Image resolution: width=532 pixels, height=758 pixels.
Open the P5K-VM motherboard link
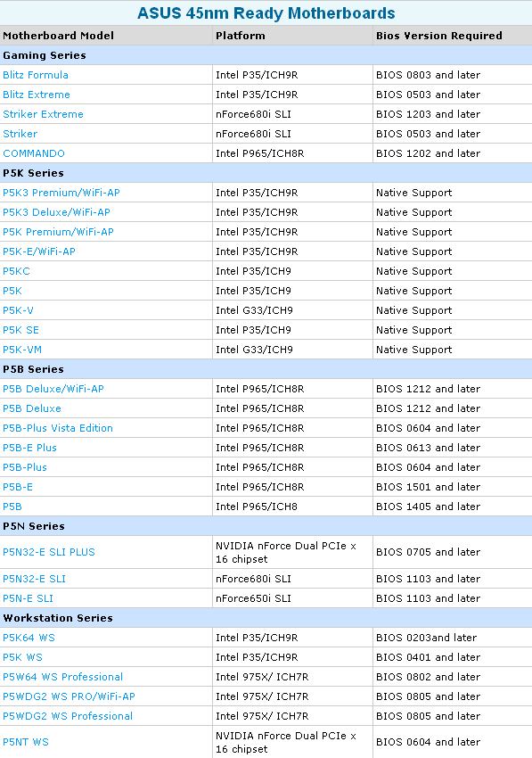coord(22,350)
